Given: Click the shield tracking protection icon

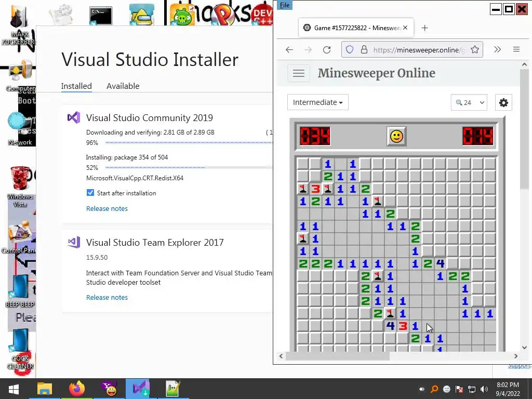Looking at the screenshot, I should point(350,50).
